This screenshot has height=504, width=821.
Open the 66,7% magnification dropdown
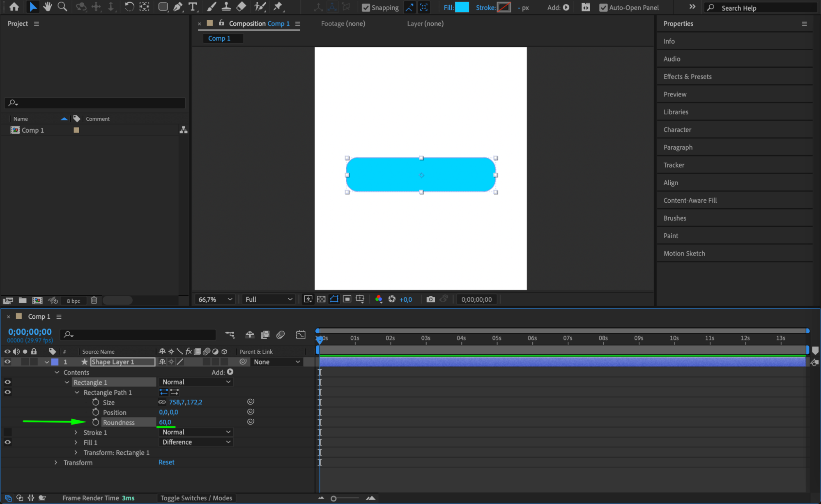tap(215, 299)
